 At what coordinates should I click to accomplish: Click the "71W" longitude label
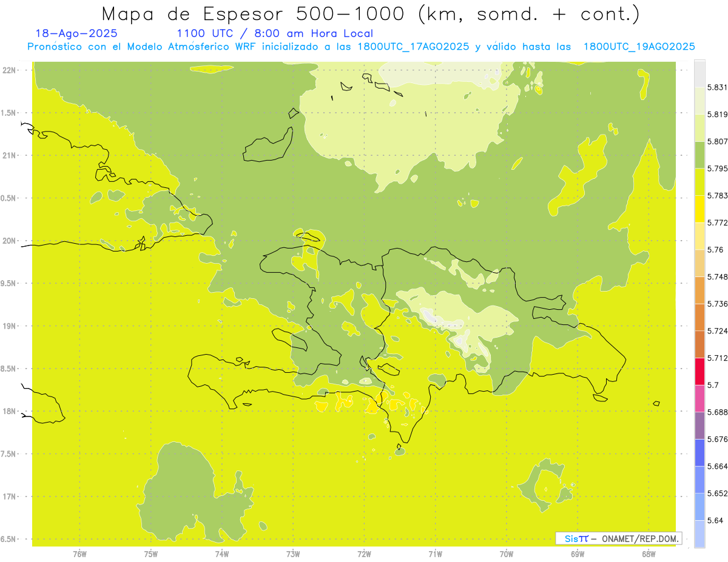click(435, 554)
